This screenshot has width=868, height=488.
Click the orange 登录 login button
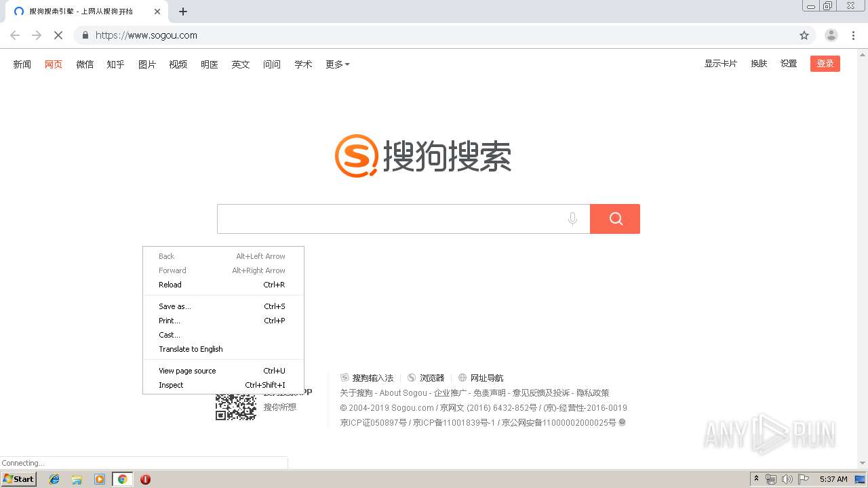[x=825, y=64]
